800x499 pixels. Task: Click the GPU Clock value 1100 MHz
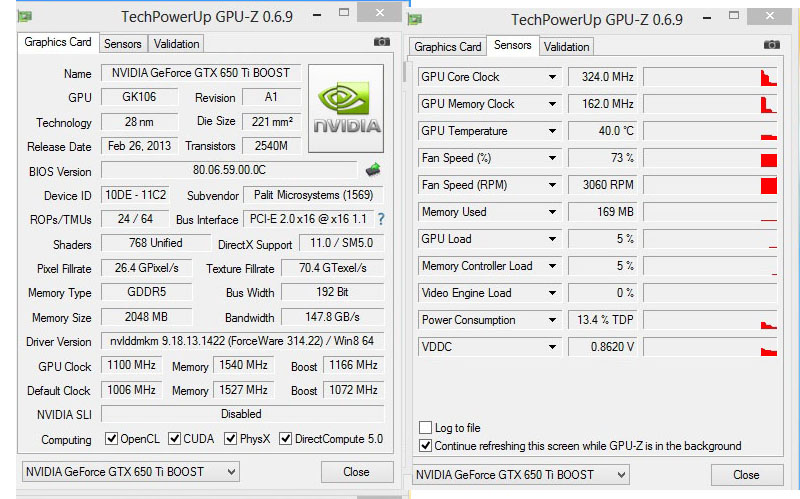[131, 365]
